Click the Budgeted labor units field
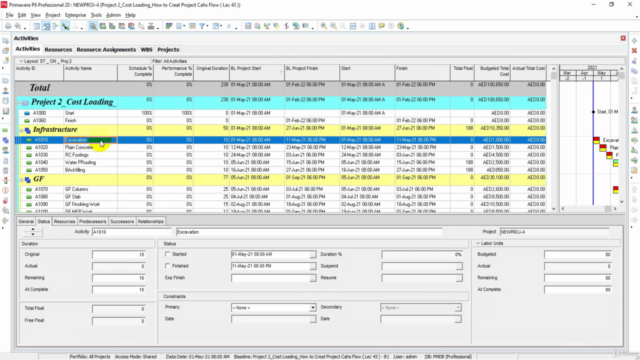 tap(578, 254)
